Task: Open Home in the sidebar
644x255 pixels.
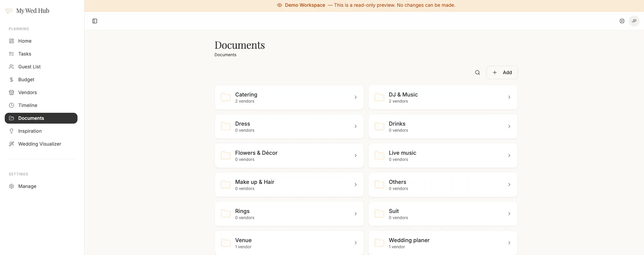Action: click(41, 41)
